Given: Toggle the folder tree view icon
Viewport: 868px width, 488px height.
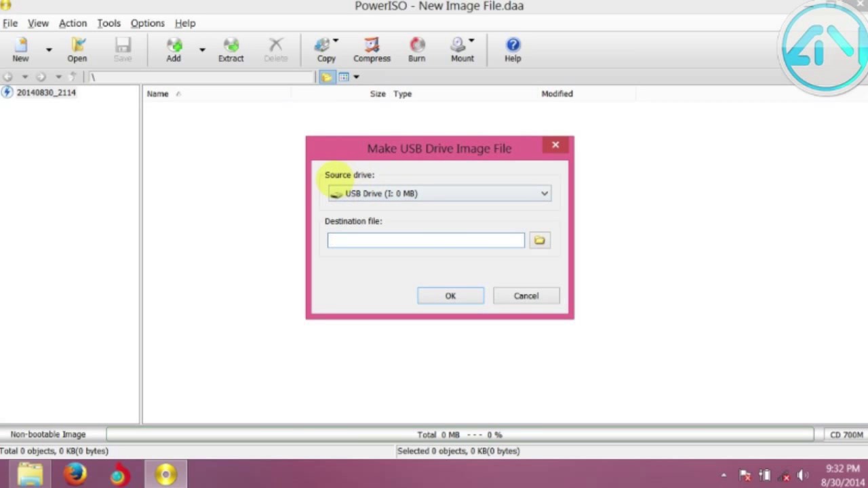Looking at the screenshot, I should point(327,77).
